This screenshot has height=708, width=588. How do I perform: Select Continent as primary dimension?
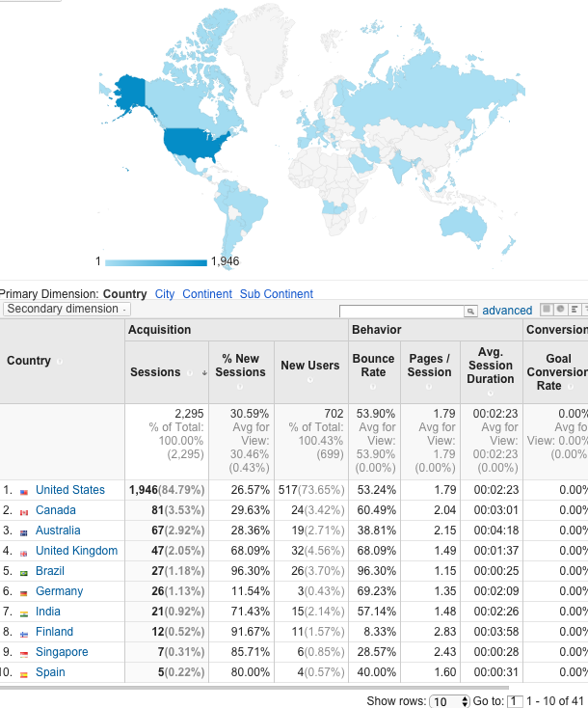coord(207,294)
